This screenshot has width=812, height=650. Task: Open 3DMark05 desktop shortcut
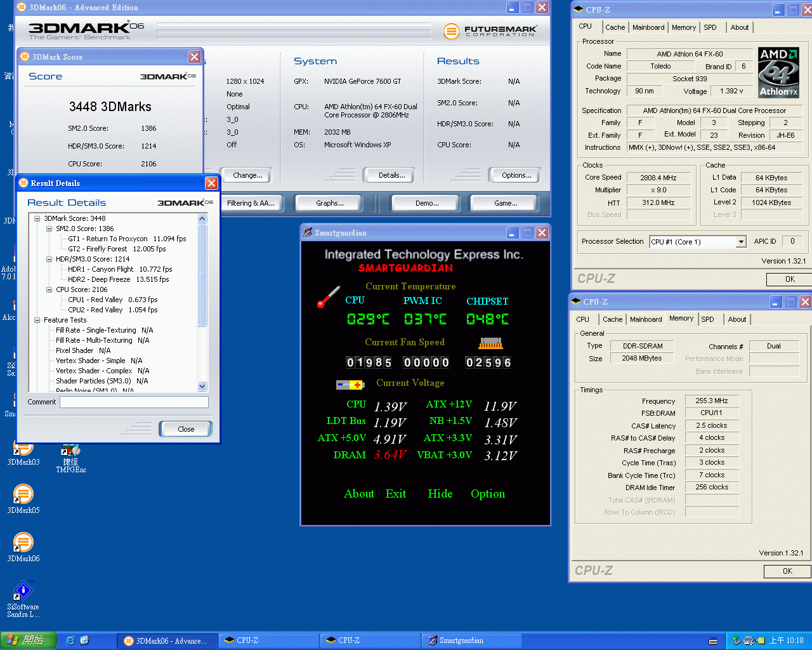click(x=23, y=498)
